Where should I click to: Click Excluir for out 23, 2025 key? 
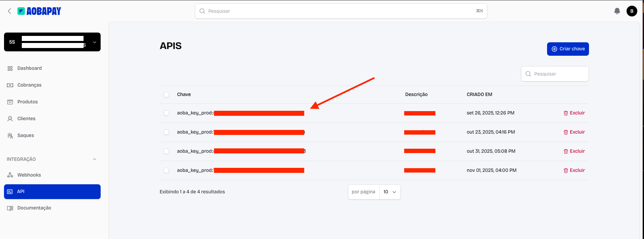(x=574, y=132)
